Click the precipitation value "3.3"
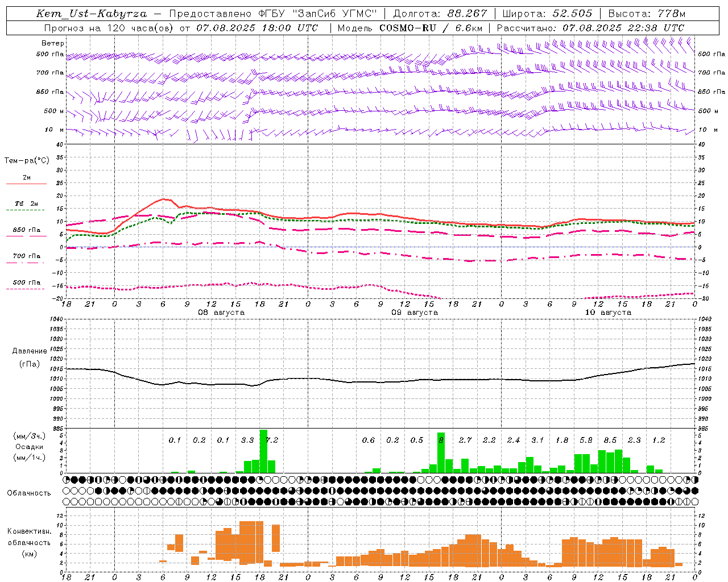This screenshot has height=582, width=728. click(247, 440)
